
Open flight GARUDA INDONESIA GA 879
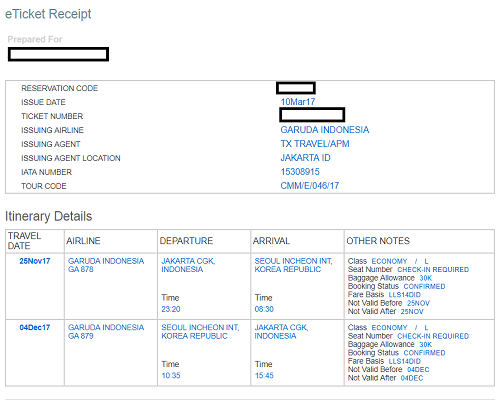coord(106,332)
